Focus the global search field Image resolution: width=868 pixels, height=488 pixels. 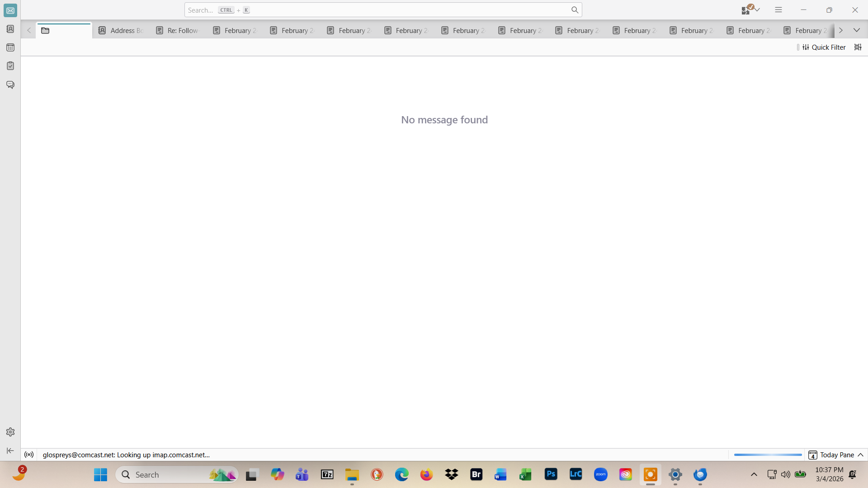[x=380, y=10]
